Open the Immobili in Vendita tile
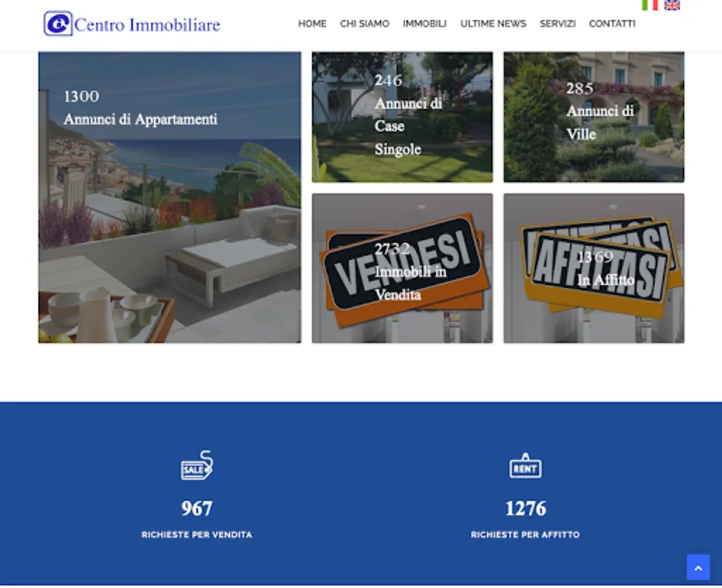Image resolution: width=722 pixels, height=588 pixels. point(402,268)
